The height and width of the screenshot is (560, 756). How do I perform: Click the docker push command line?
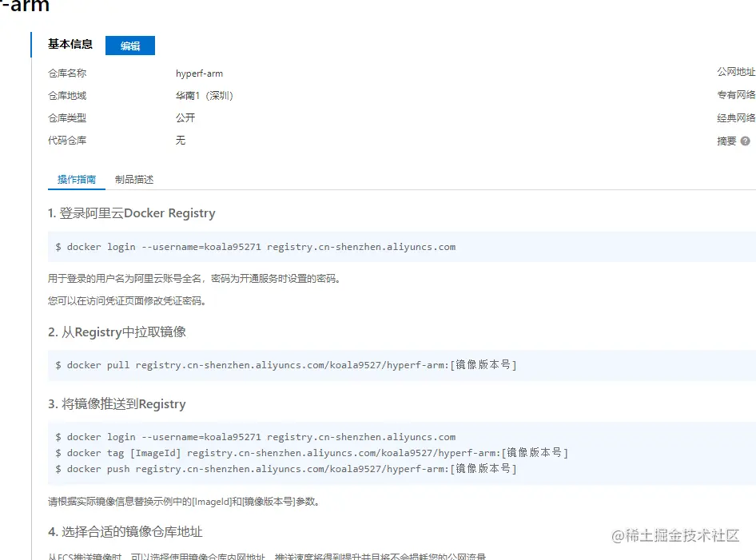(286, 468)
